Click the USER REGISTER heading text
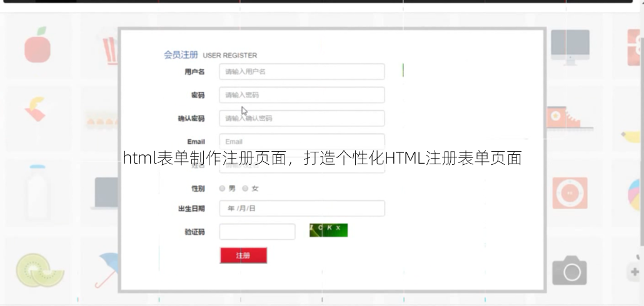Image resolution: width=644 pixels, height=306 pixels. [230, 56]
